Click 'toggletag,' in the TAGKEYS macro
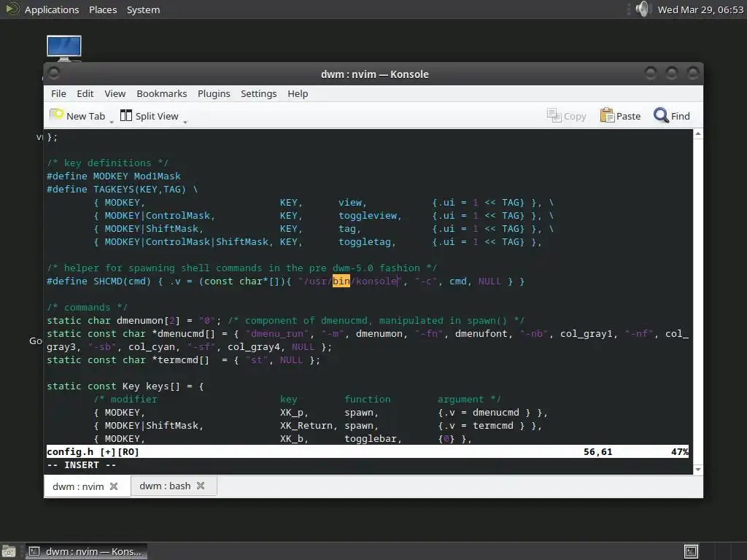Image resolution: width=747 pixels, height=560 pixels. [x=368, y=242]
